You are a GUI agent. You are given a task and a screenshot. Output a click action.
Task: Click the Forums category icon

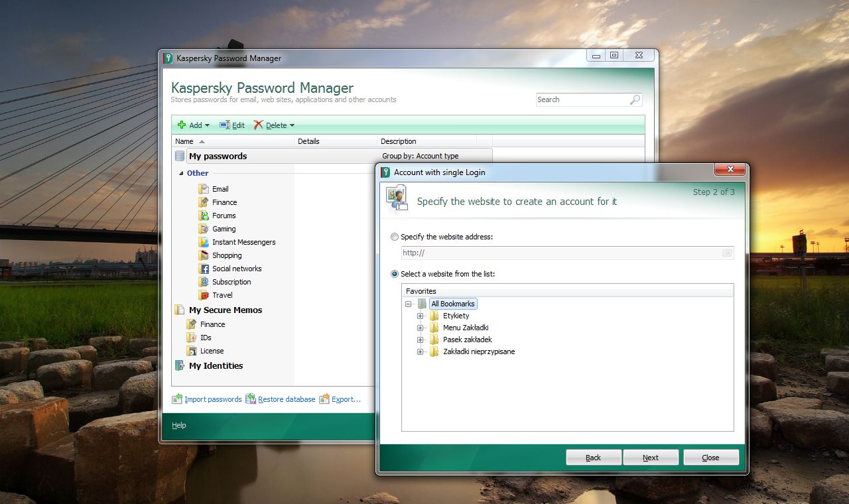204,216
